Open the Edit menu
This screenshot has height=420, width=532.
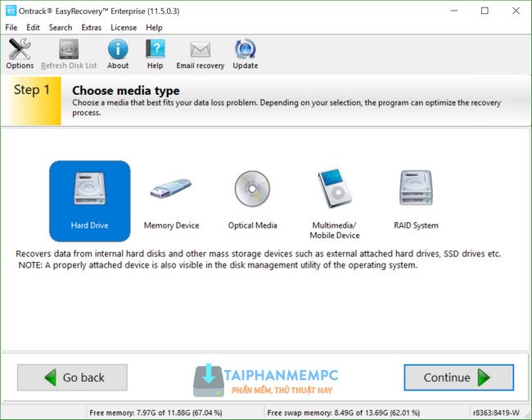[33, 28]
